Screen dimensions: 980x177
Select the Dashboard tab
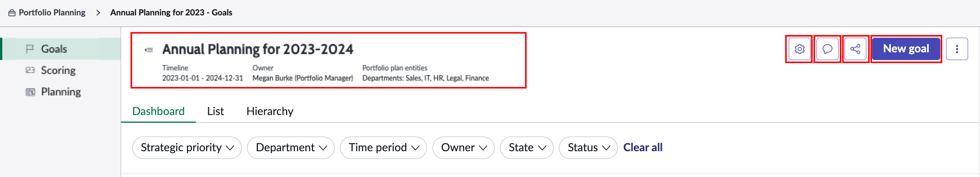pyautogui.click(x=158, y=111)
